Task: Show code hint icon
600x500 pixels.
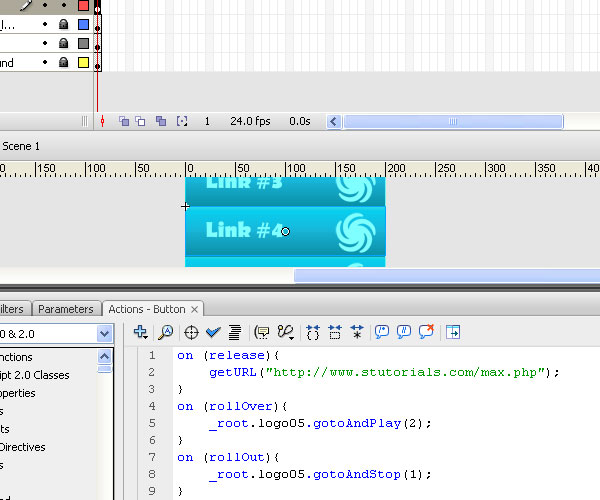Action: [262, 332]
